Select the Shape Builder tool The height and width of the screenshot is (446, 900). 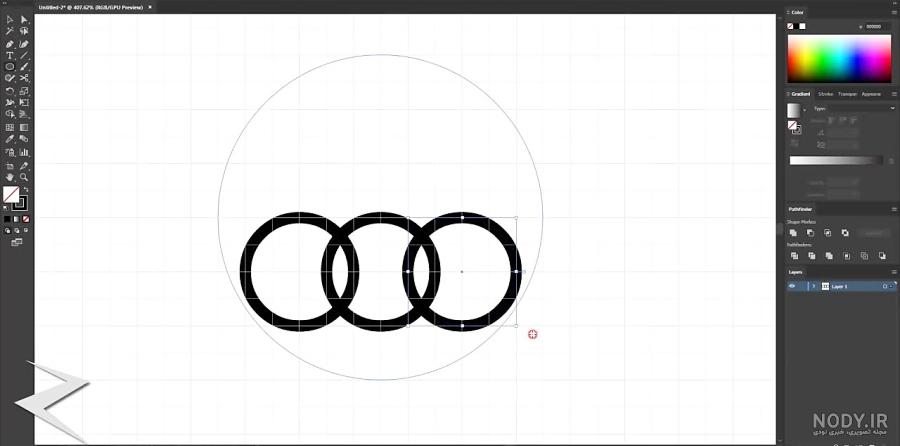(x=10, y=114)
